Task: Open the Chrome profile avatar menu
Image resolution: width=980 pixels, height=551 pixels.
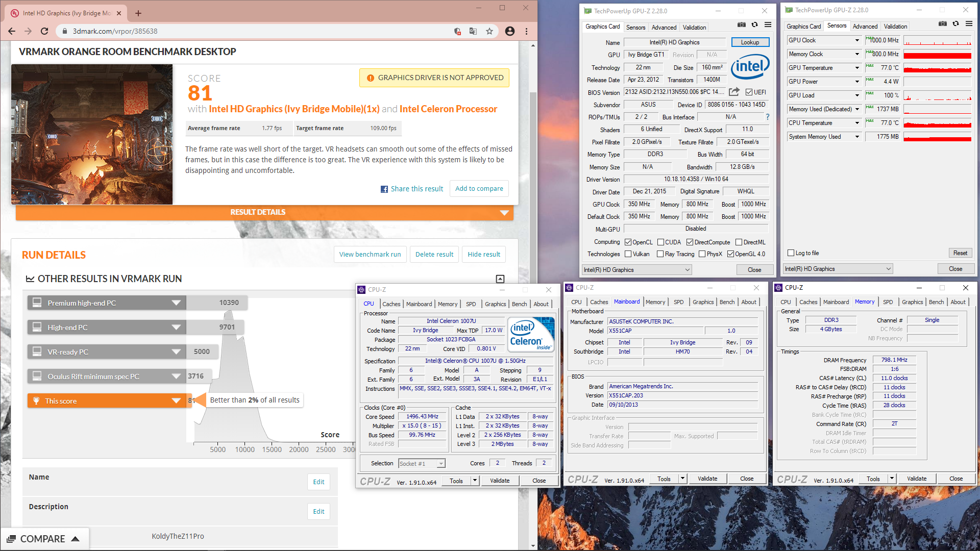Action: [x=509, y=31]
